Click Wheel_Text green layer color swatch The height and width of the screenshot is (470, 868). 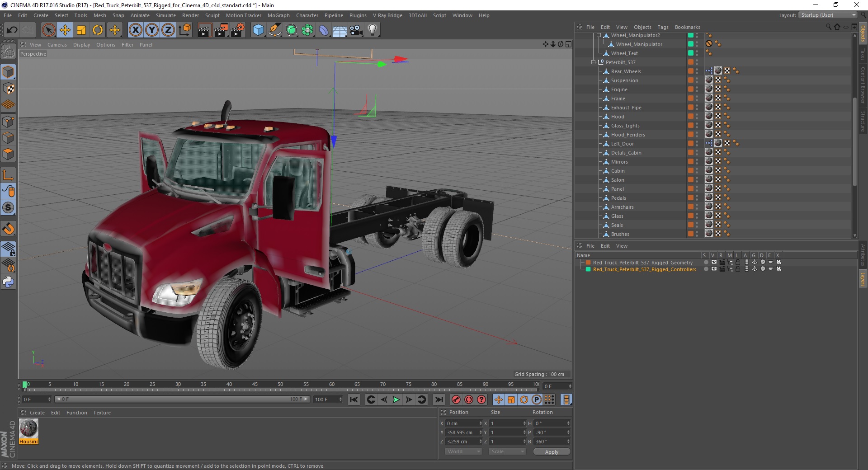click(x=691, y=53)
